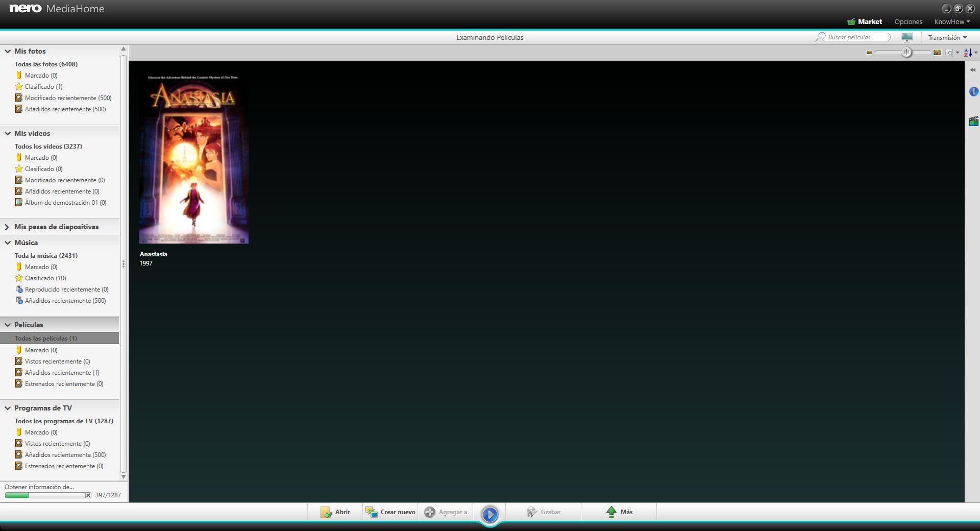
Task: Cancel the information retrieval progress with X
Action: [x=88, y=495]
